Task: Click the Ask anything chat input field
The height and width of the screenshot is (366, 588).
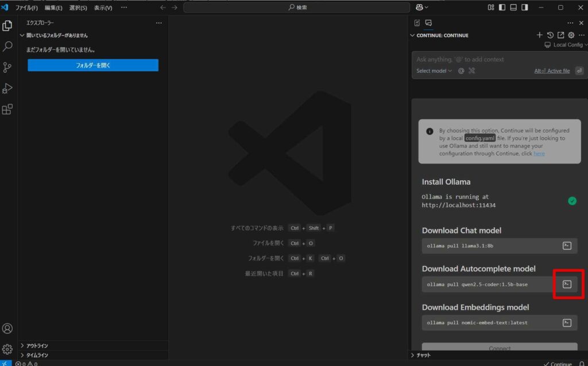Action: click(x=494, y=59)
